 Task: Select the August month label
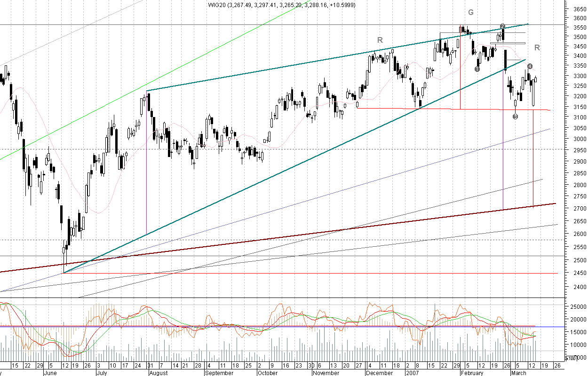coord(159,373)
